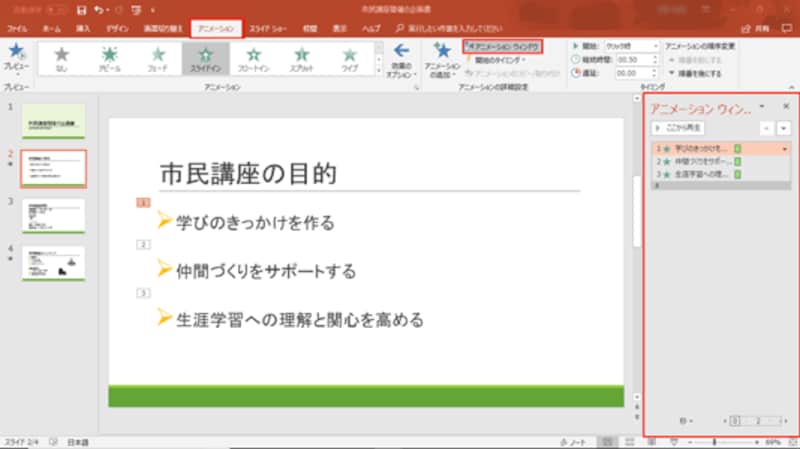Click the animation pane timeline scrollbar
Viewport: 800px width, 449px height.
coord(755,421)
